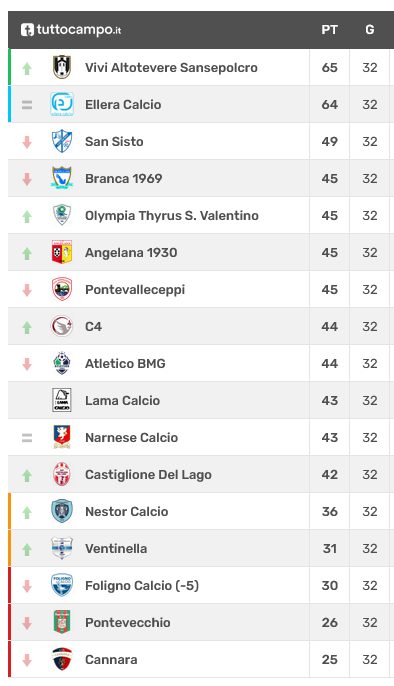Click the Cannara team crest
The image size is (394, 686).
(62, 659)
